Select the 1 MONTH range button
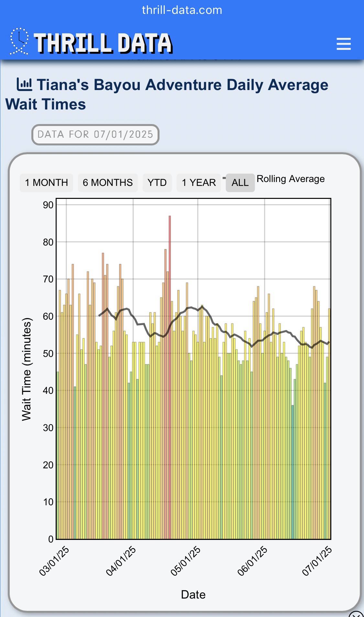 pos(46,183)
